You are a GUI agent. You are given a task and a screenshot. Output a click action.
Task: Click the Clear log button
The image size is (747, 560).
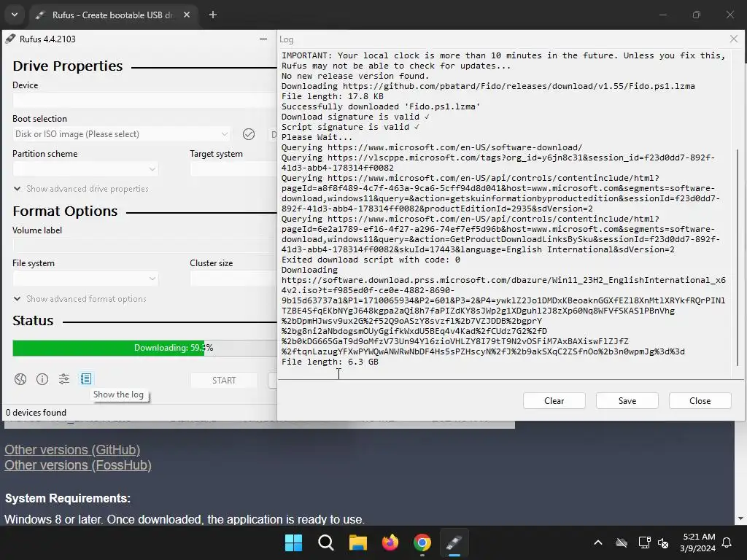tap(554, 401)
